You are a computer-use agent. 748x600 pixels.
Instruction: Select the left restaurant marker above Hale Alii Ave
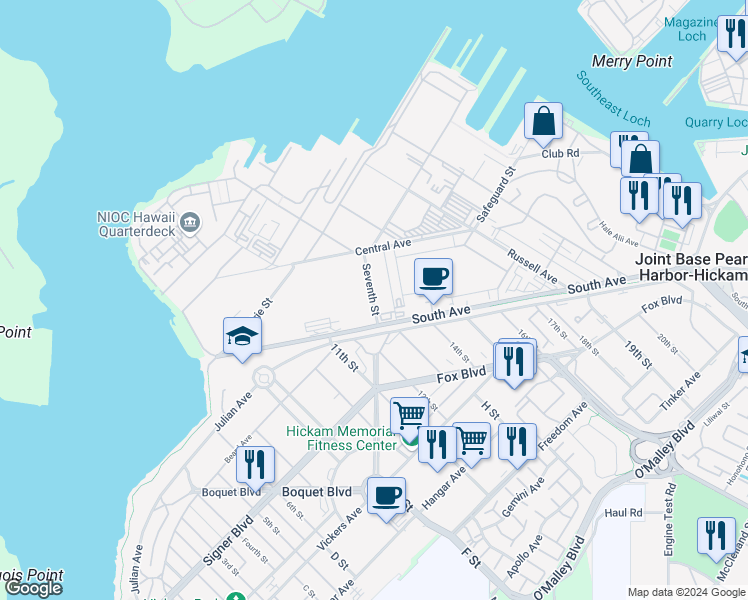click(639, 198)
